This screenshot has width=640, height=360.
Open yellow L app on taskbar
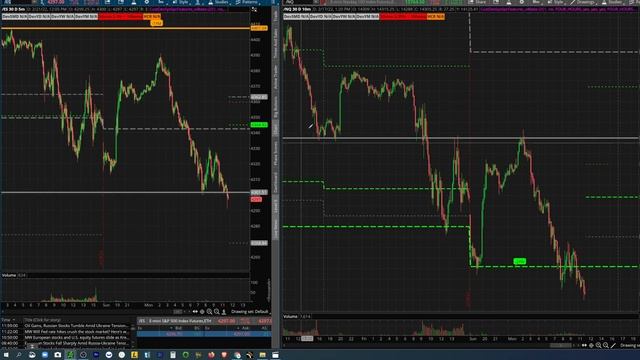[134, 355]
